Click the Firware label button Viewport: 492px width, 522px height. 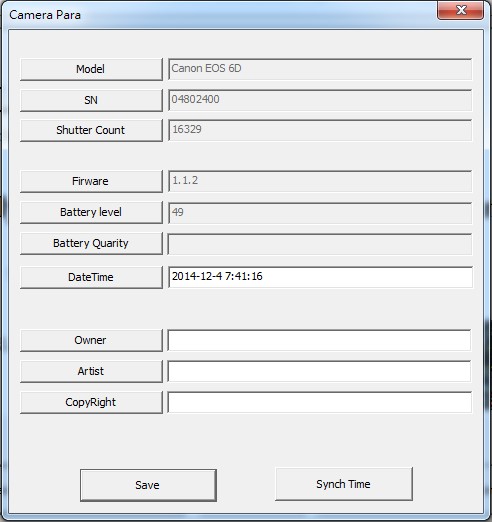(x=91, y=181)
